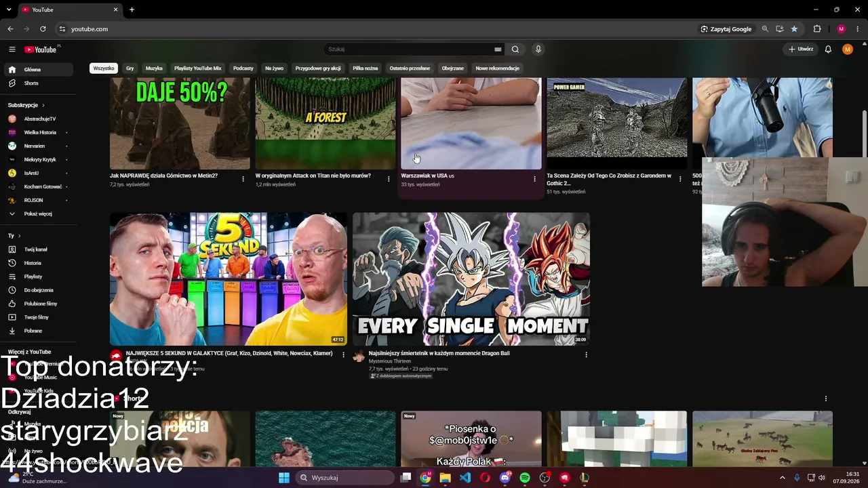Open Polubione filmy liked videos
Screen dimensions: 868x488
[x=37, y=304]
